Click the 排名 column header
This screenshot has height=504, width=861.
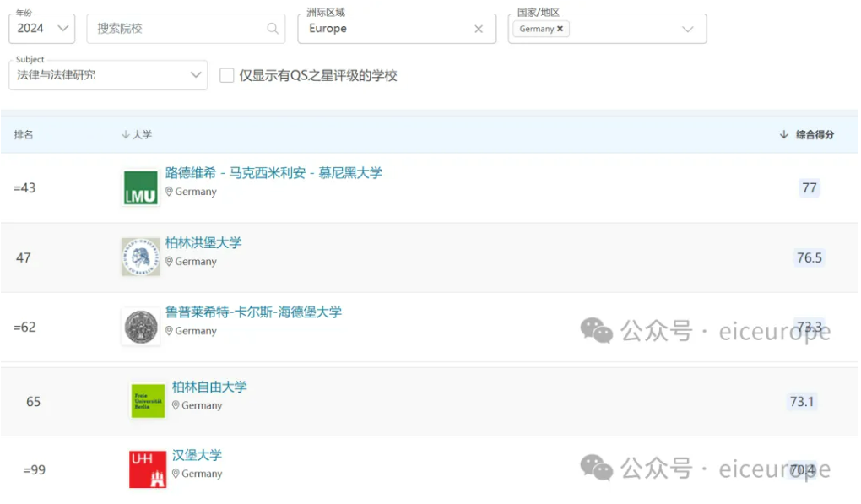point(24,134)
